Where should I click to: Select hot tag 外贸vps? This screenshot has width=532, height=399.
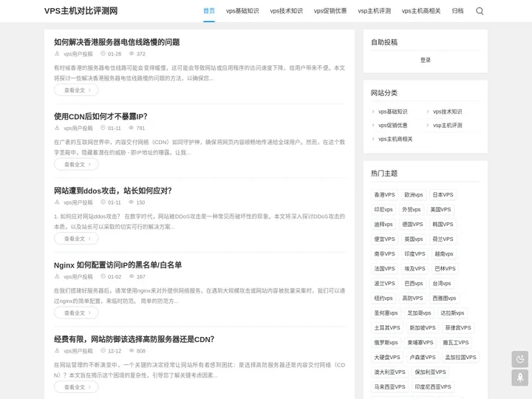click(412, 210)
